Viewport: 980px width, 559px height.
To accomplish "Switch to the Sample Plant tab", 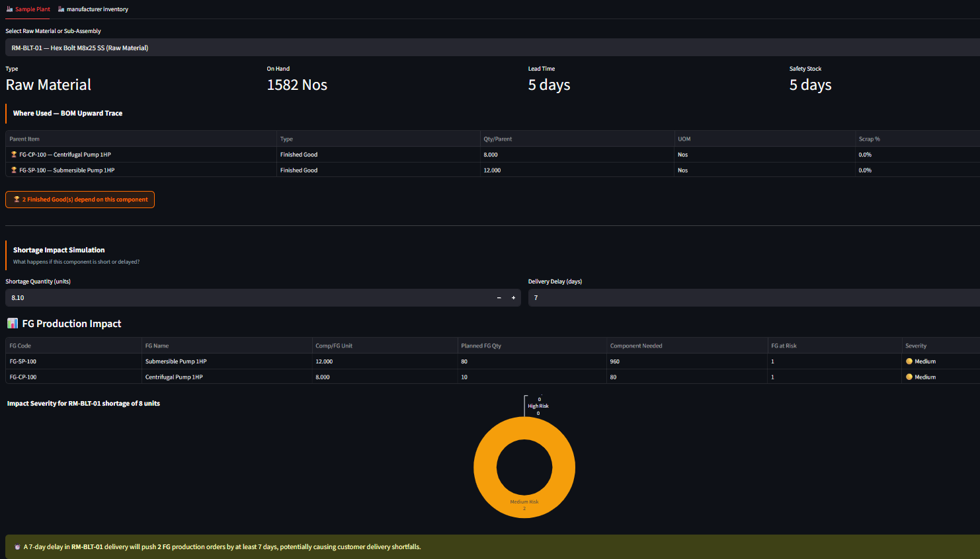I will (x=28, y=9).
